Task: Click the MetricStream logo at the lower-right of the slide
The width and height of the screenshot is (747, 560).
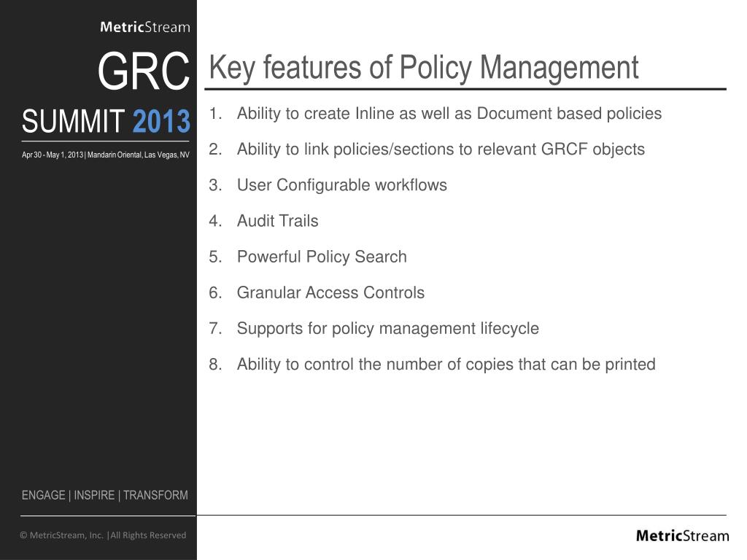Action: click(x=682, y=536)
